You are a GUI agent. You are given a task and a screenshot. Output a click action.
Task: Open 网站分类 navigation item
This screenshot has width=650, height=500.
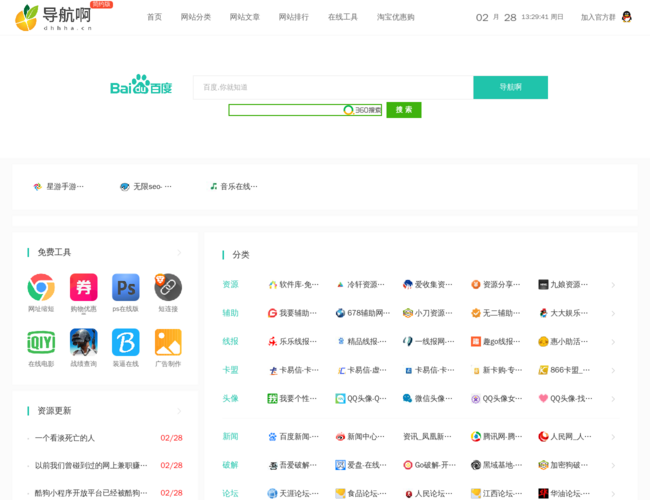[196, 17]
